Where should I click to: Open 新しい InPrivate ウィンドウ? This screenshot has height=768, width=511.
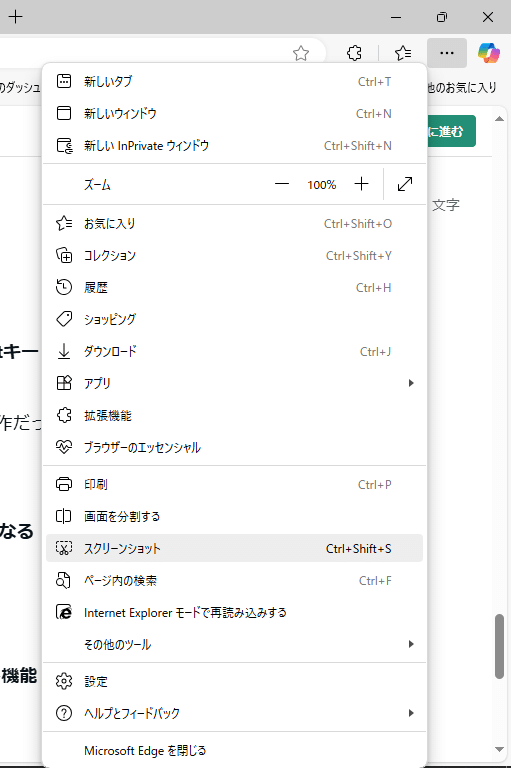pos(234,145)
